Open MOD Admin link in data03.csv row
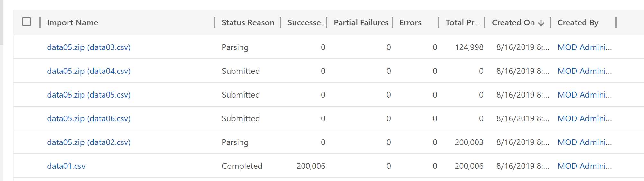The height and width of the screenshot is (181, 644). [x=584, y=47]
